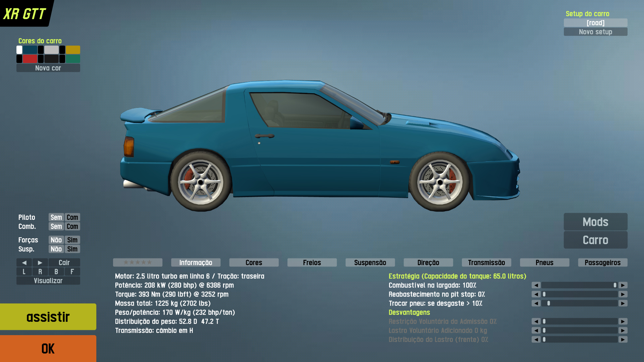Open the Mods panel
The image size is (644, 362).
point(595,222)
